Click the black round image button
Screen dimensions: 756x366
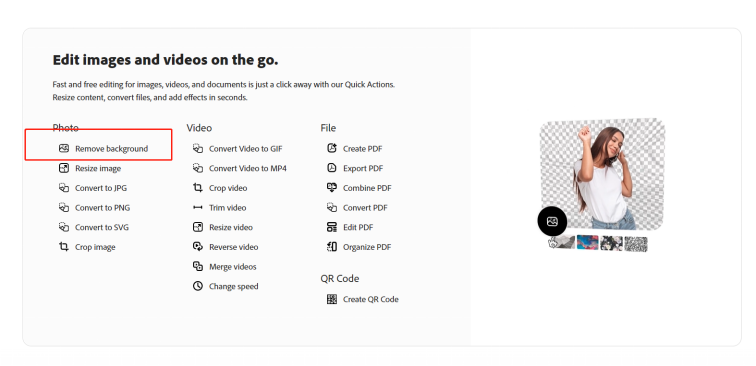(552, 221)
